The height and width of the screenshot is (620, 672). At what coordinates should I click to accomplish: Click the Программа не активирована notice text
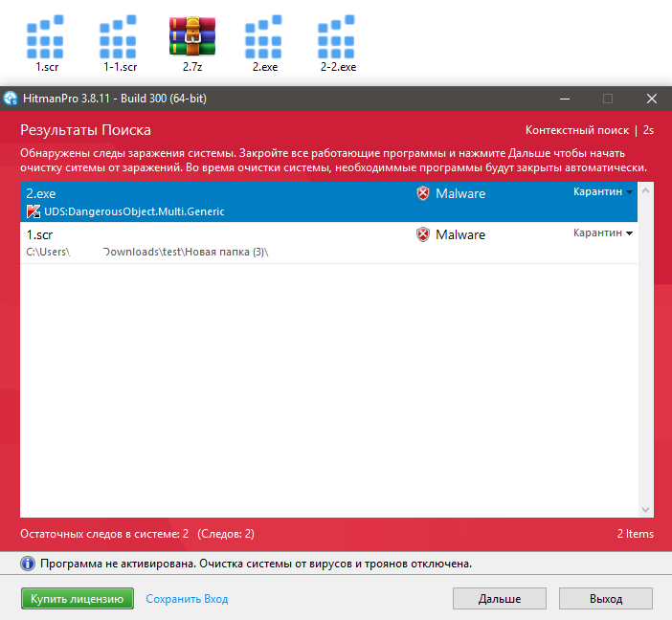coord(256,564)
